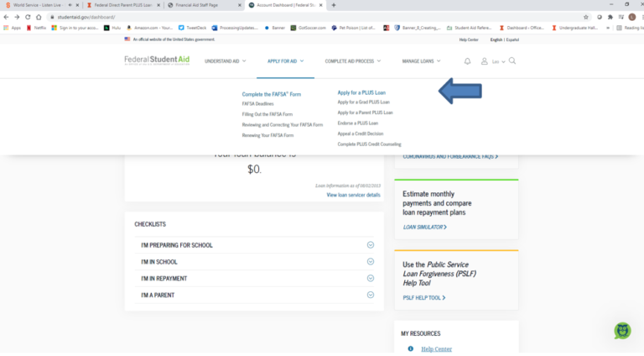Open the MANAGE LOANS dropdown menu

421,61
